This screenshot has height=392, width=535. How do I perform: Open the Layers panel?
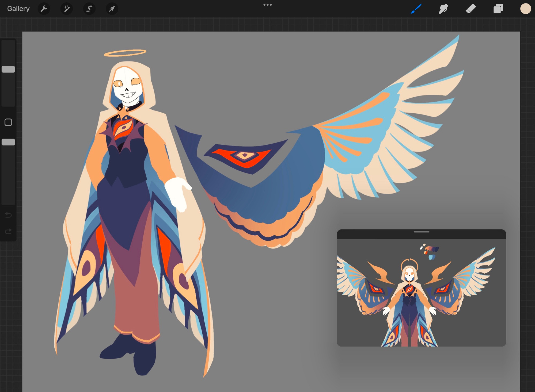pos(498,9)
